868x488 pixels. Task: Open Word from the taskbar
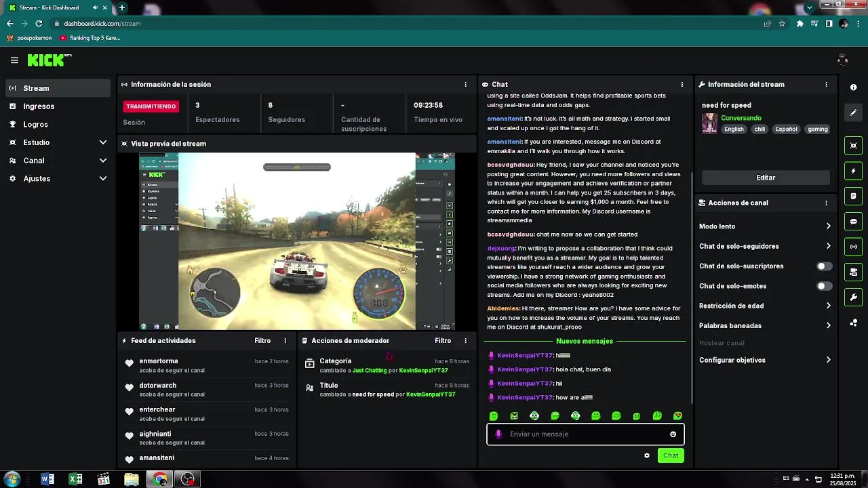point(47,479)
